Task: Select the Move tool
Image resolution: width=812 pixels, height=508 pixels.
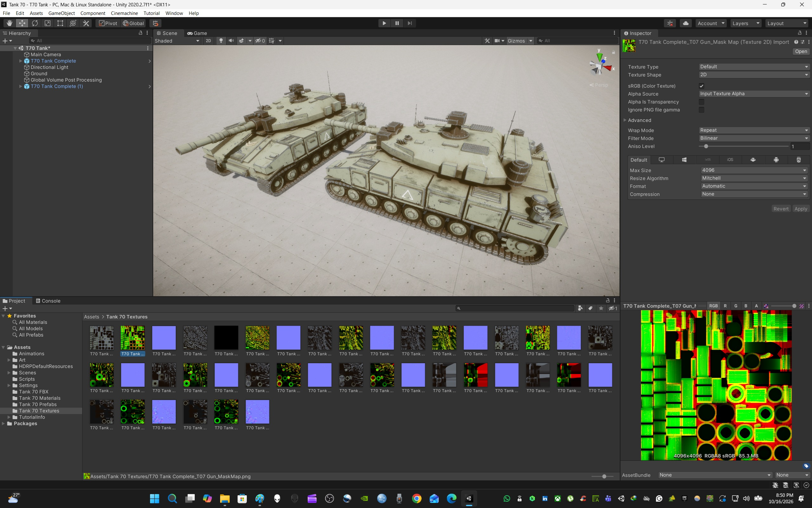Action: tap(22, 23)
